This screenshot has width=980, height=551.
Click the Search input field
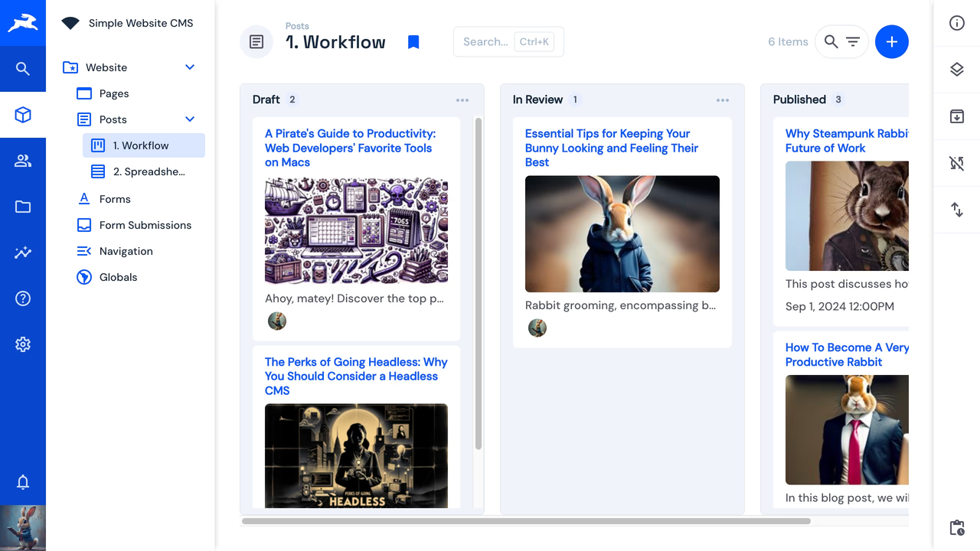(485, 42)
